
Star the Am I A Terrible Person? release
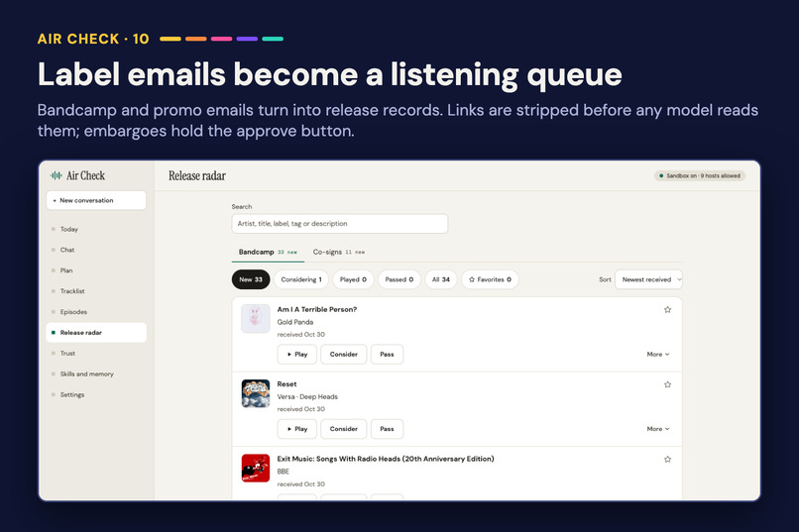point(667,309)
